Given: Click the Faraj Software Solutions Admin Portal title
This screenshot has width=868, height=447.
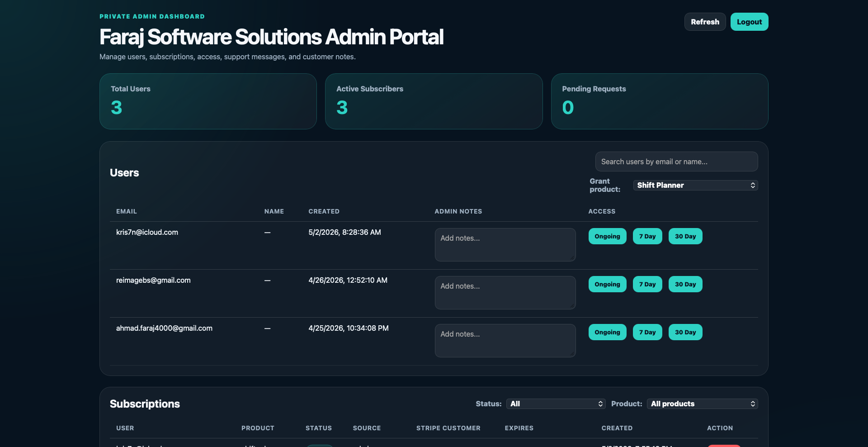Looking at the screenshot, I should [271, 37].
